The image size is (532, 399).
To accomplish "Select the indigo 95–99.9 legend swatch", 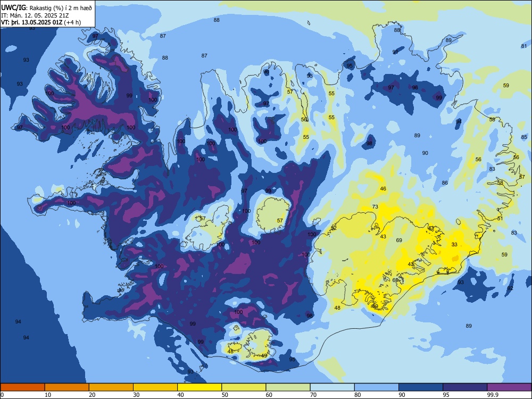I will (x=465, y=387).
